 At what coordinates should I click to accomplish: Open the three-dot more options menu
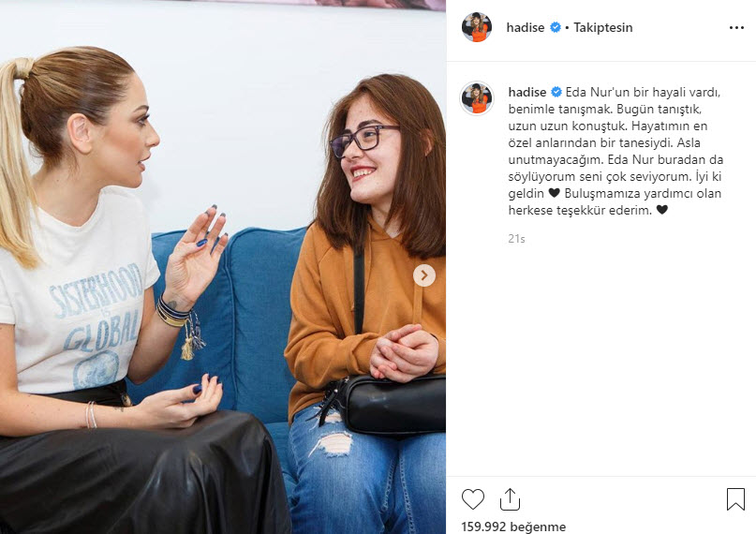(736, 28)
